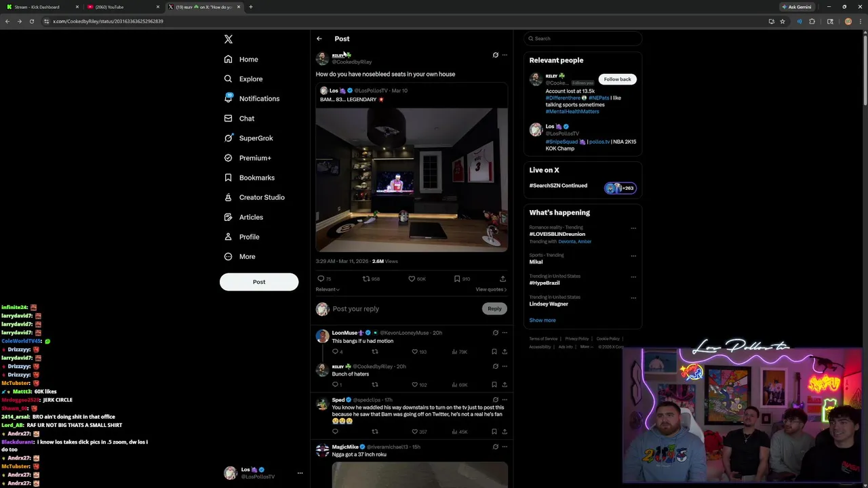Open Grok icon on MagicMike's reply

[495, 447]
